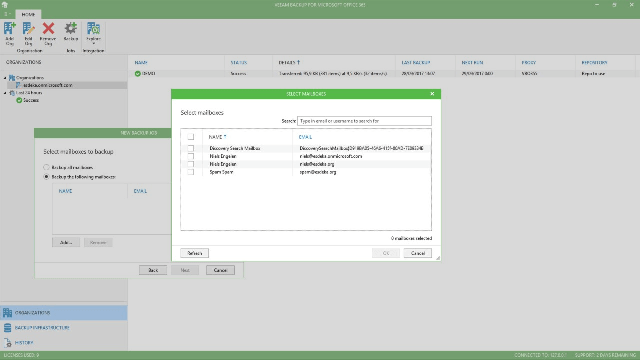The height and width of the screenshot is (360, 640).
Task: Click the Organizations buildings navigation icon
Action: click(x=7, y=313)
